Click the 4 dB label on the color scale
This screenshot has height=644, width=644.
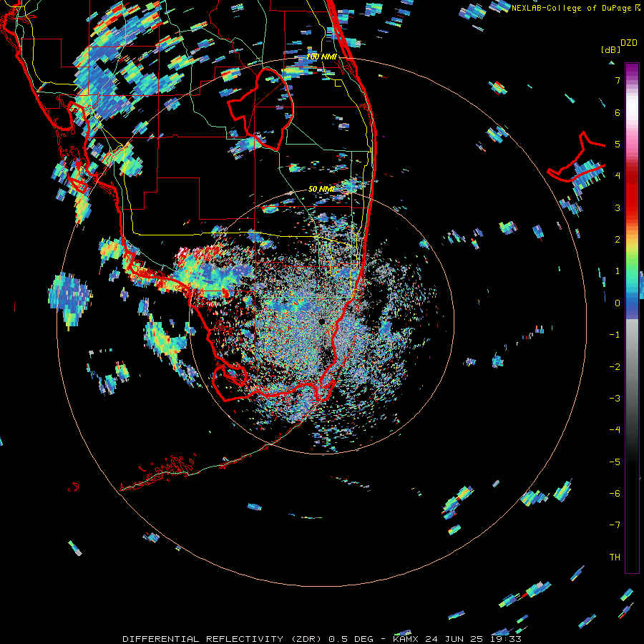point(618,176)
